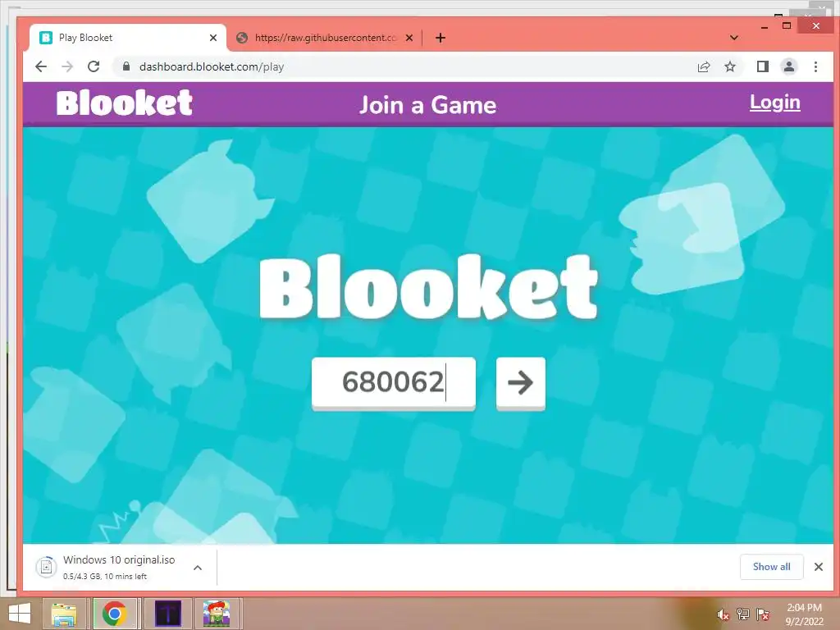The width and height of the screenshot is (840, 630).
Task: Open the Chrome profile avatar
Action: [788, 66]
